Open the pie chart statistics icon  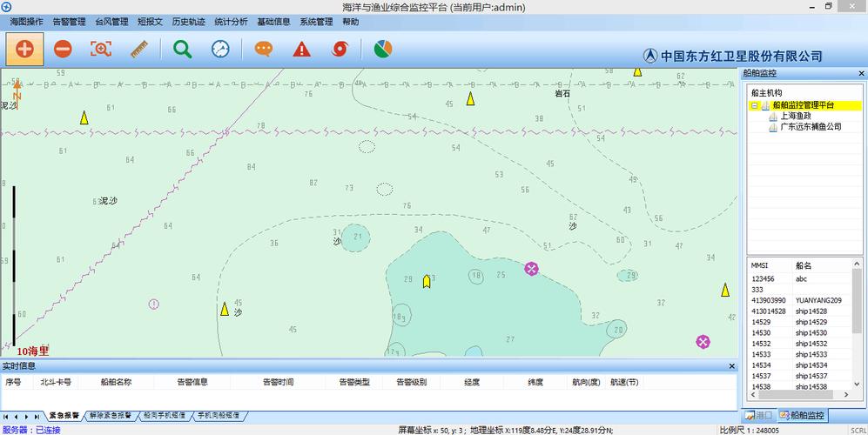click(x=383, y=49)
